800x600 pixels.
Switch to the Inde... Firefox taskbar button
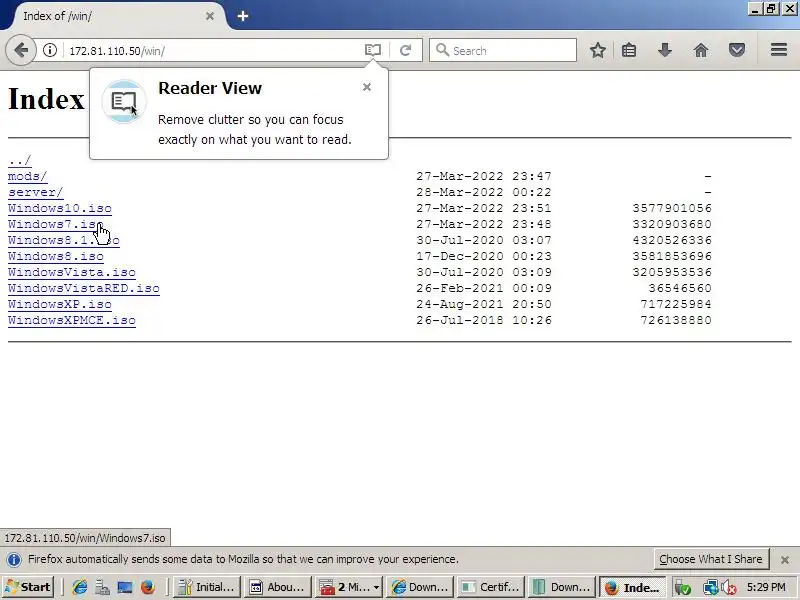pyautogui.click(x=632, y=587)
